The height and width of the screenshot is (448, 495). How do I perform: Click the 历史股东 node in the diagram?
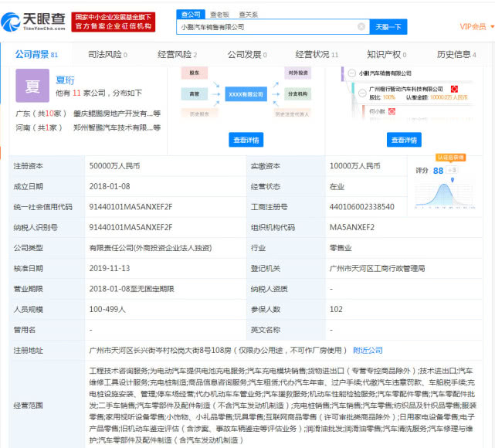point(199,114)
